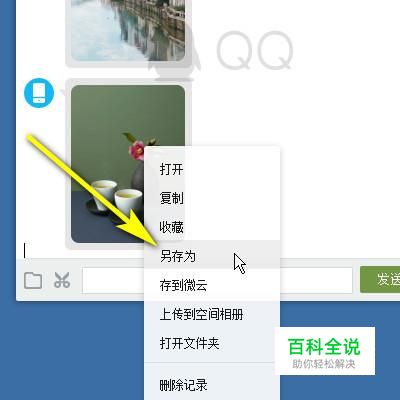Focus the white text input box

point(217,280)
